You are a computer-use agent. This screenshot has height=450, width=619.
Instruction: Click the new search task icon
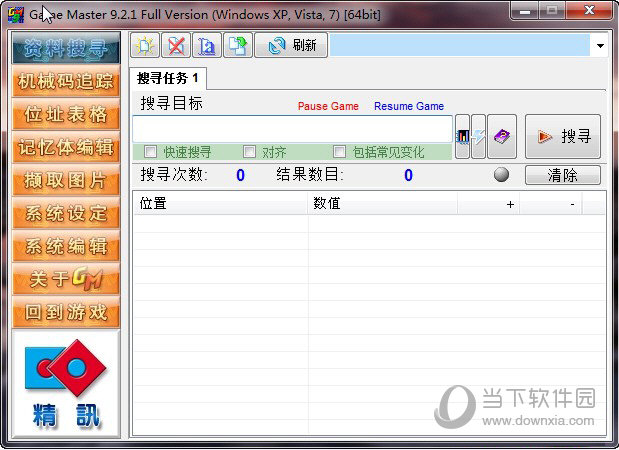tap(146, 45)
